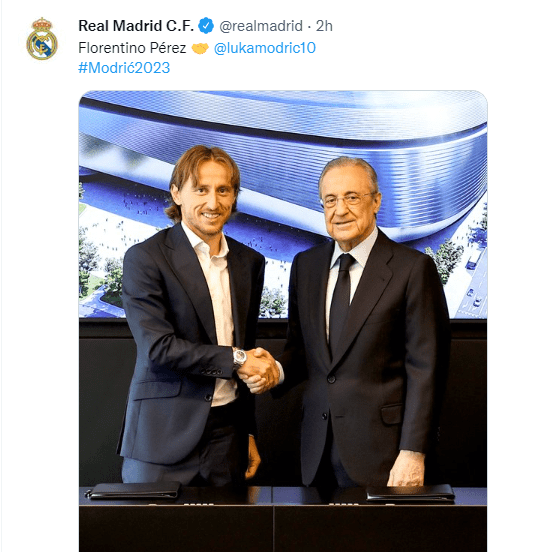Click the handshake in the photo
This screenshot has height=552, width=544.
tap(259, 370)
